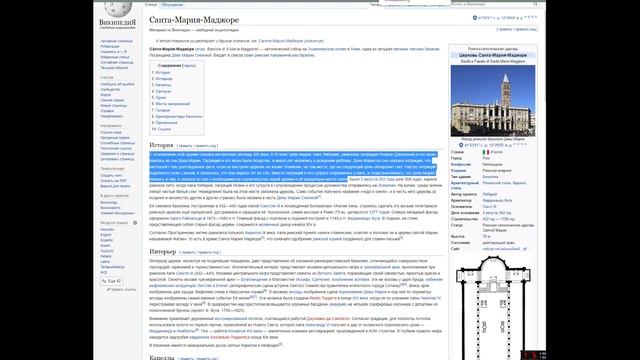Go to contents item '8 Архипресвитеры базилики'

[177, 116]
